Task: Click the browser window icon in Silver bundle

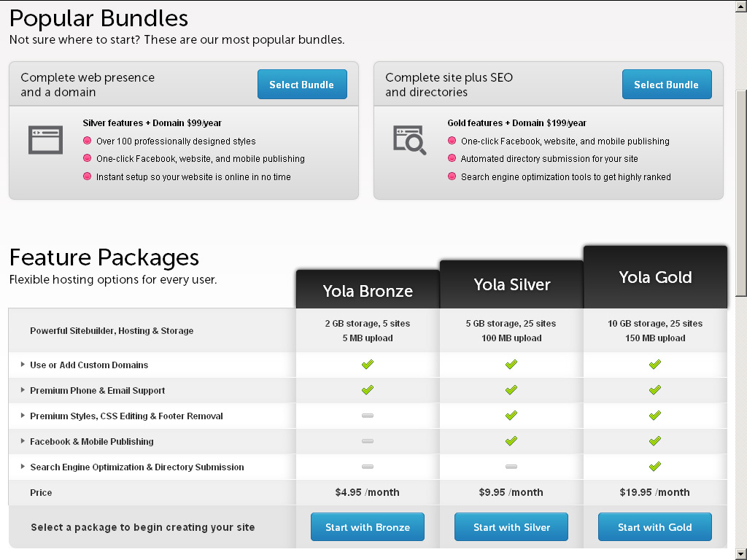Action: pos(46,140)
